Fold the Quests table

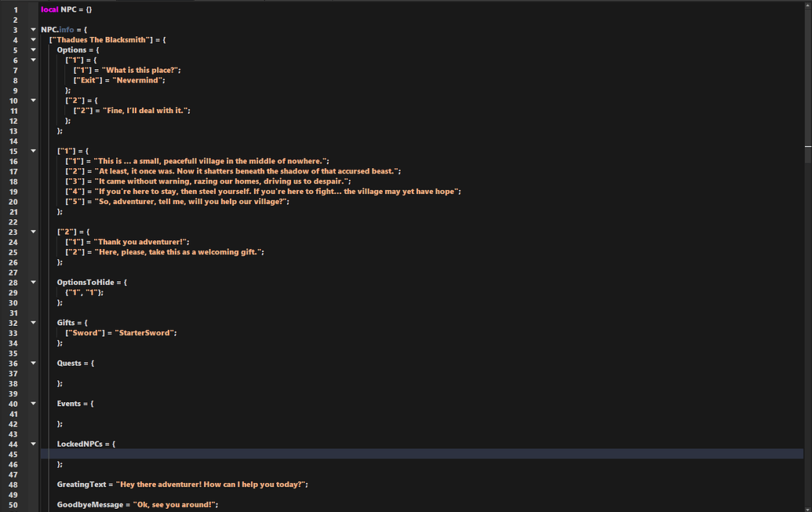(x=33, y=363)
